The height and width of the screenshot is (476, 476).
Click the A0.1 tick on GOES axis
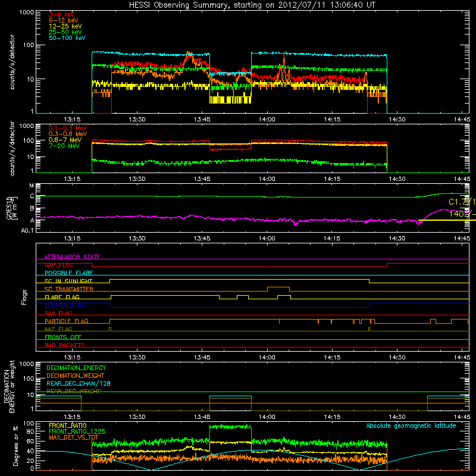(27, 231)
